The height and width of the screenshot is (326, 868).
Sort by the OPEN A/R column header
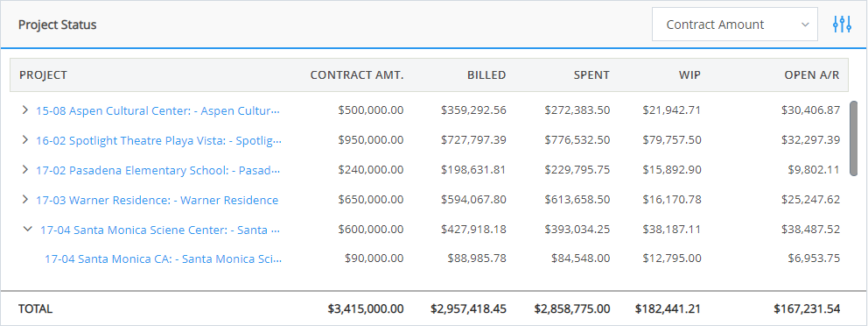tap(813, 75)
